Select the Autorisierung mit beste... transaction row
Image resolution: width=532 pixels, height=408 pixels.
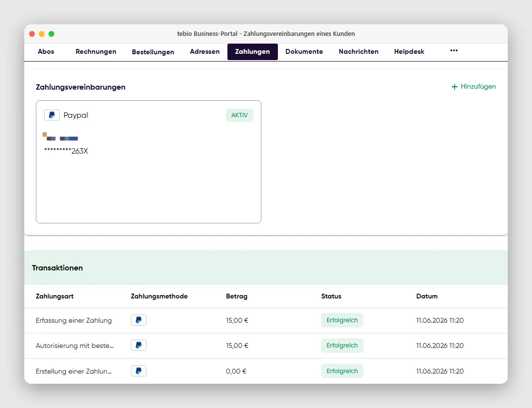[x=266, y=345]
